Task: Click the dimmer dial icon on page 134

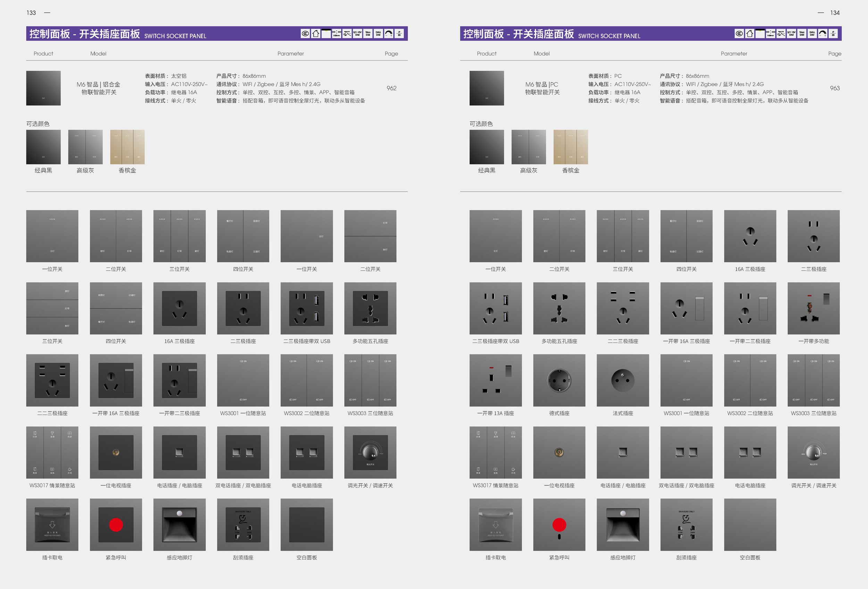Action: pyautogui.click(x=823, y=34)
